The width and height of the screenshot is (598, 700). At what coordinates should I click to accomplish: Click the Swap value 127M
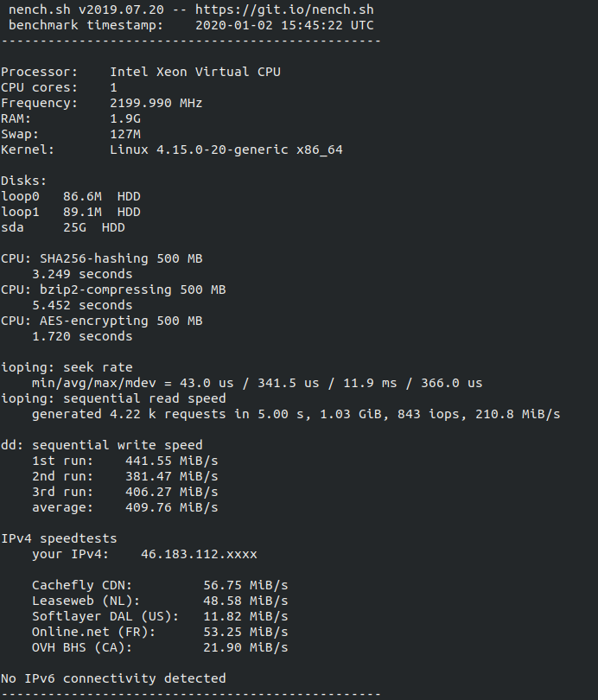pyautogui.click(x=124, y=134)
